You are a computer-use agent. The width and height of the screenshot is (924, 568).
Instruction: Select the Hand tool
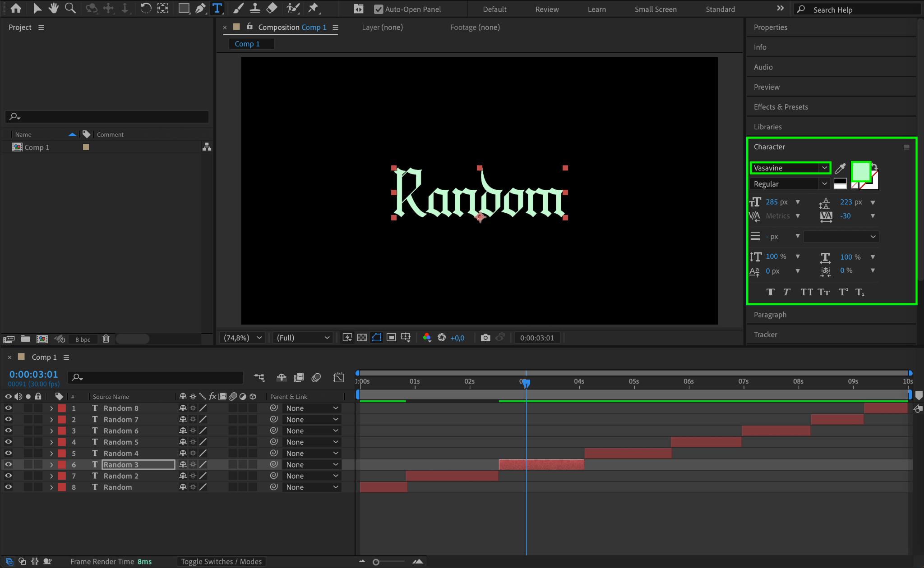point(54,8)
